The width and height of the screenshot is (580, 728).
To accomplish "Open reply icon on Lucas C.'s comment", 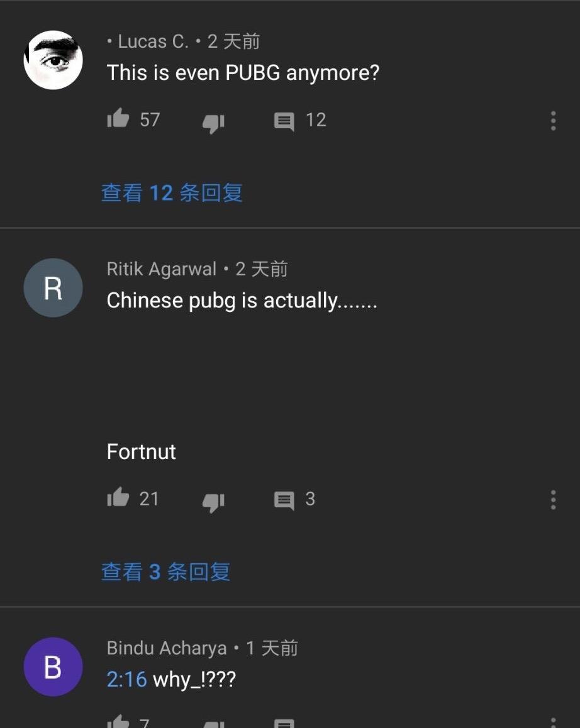I will pos(284,122).
